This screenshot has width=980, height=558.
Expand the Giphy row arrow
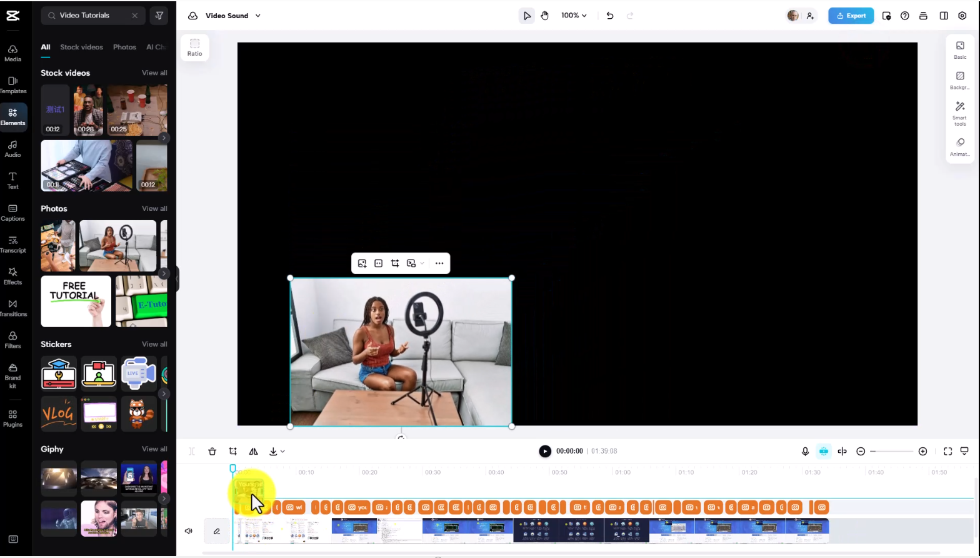click(x=163, y=499)
